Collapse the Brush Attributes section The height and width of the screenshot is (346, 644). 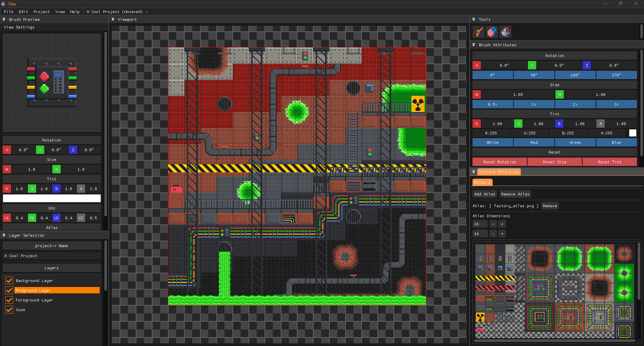pos(474,45)
